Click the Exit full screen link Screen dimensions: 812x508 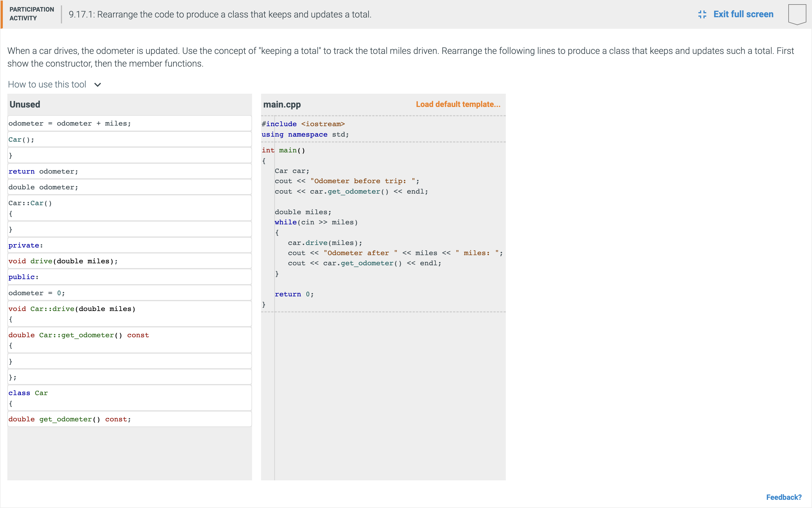(x=743, y=14)
